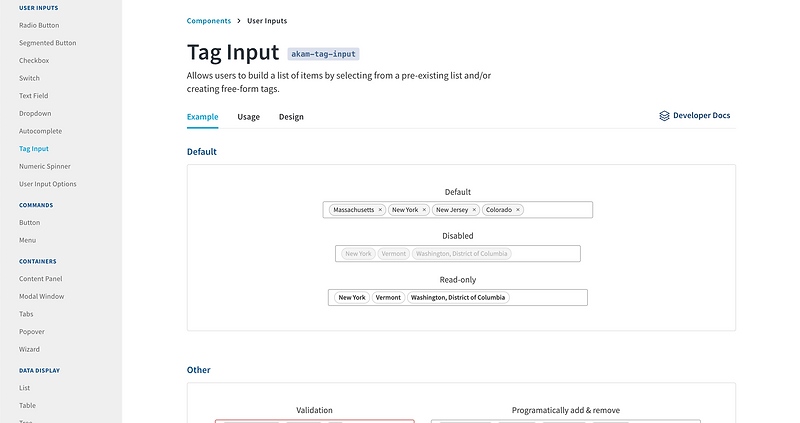Click the akam-tag-input code badge

click(323, 54)
